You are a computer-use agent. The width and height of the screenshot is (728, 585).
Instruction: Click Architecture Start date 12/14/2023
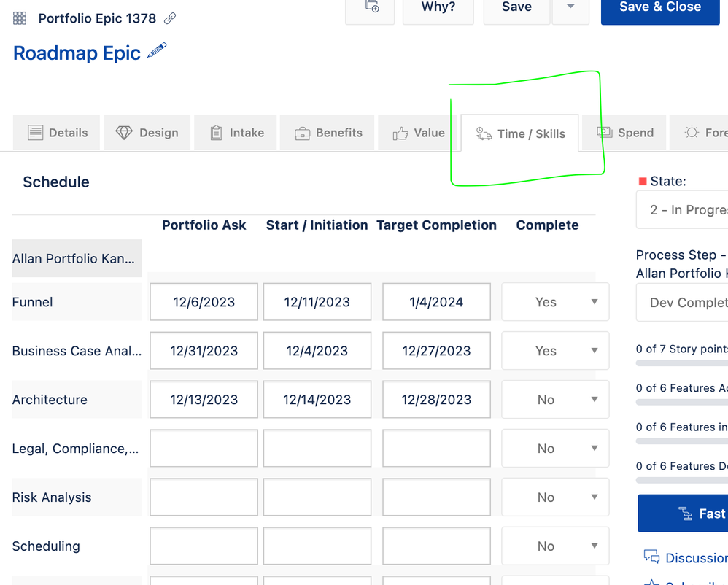pos(317,399)
